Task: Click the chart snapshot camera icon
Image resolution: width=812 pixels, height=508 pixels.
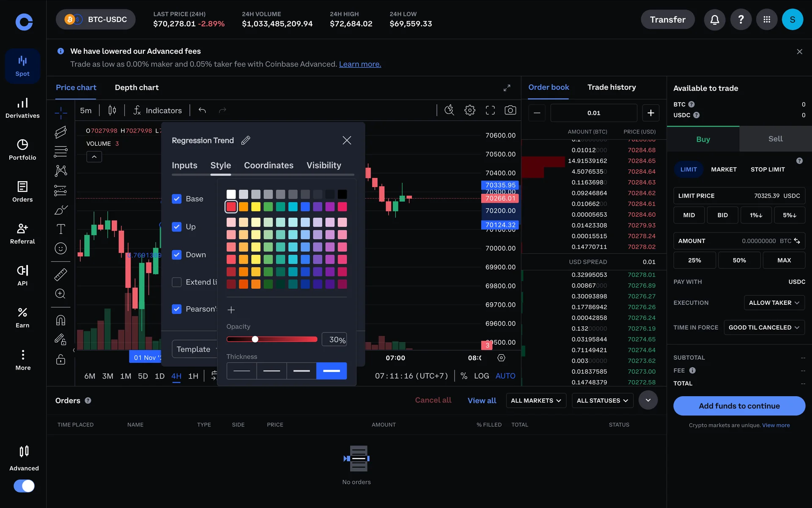Action: coord(510,110)
